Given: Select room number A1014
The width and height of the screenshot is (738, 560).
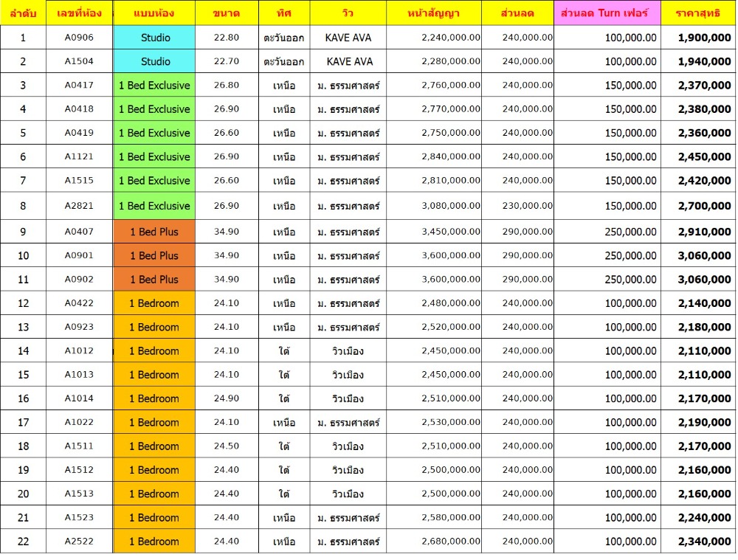Looking at the screenshot, I should click(79, 398).
